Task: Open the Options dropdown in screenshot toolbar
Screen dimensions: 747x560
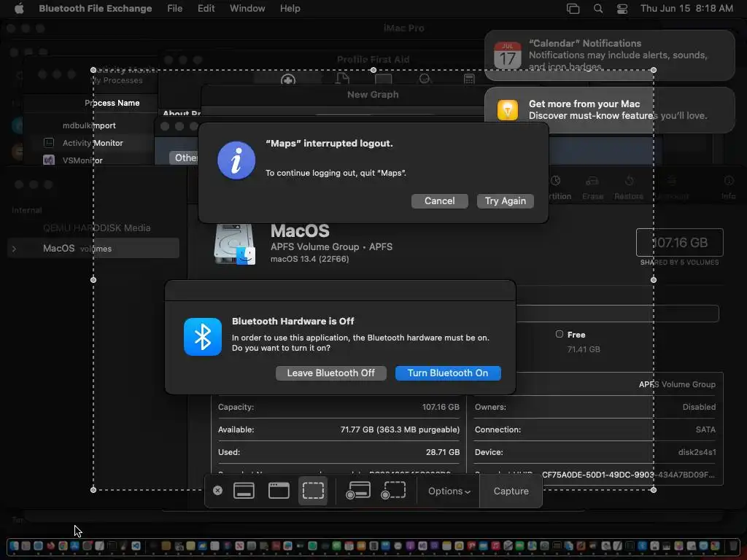Action: point(449,491)
